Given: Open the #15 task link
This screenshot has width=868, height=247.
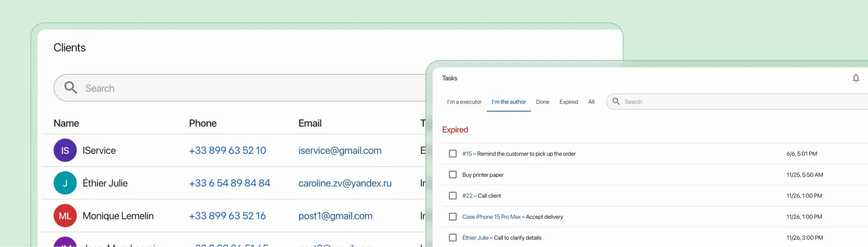Looking at the screenshot, I should tap(467, 154).
